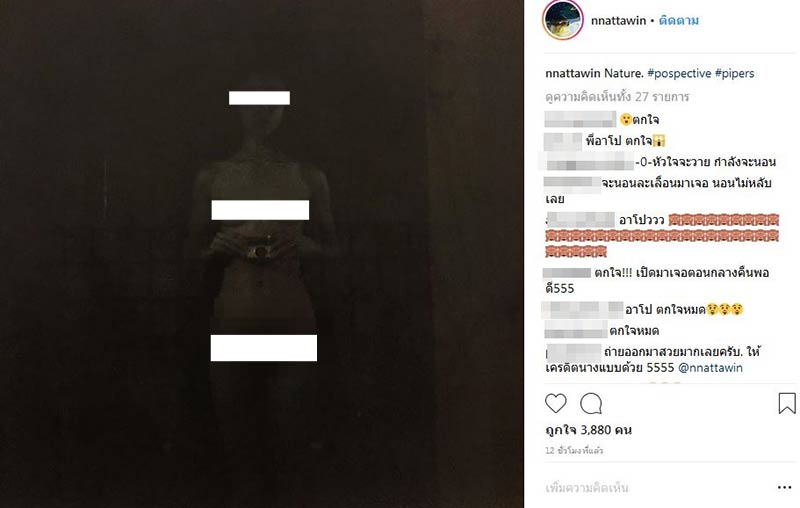The height and width of the screenshot is (508, 800).
Task: Open the blurred username beside the อาโปววว comment
Action: [580, 220]
